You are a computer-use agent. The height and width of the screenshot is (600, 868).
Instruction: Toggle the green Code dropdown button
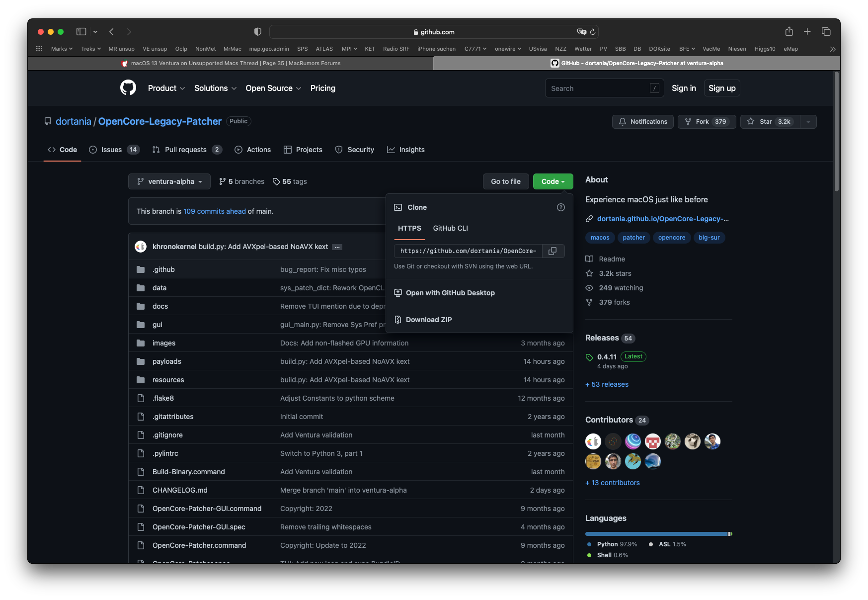[553, 181]
